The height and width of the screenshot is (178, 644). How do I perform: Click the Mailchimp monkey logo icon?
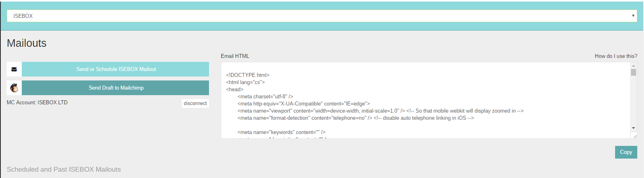(14, 88)
